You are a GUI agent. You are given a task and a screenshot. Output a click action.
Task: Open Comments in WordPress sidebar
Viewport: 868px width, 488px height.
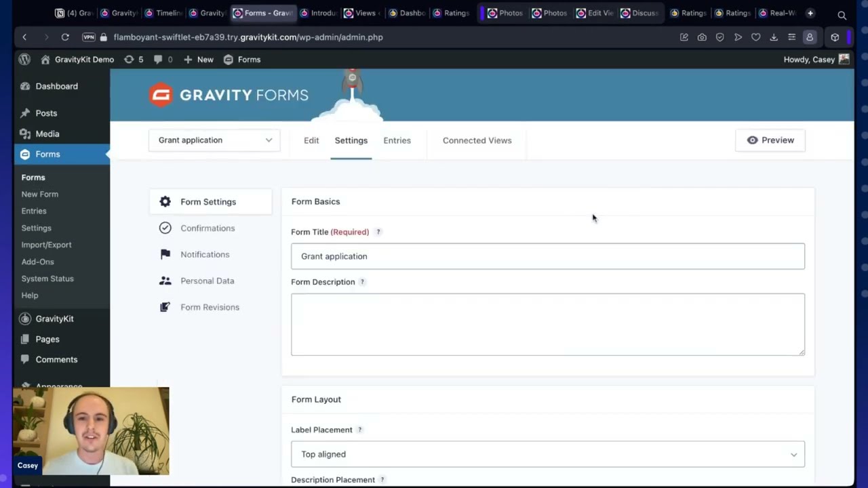[56, 359]
